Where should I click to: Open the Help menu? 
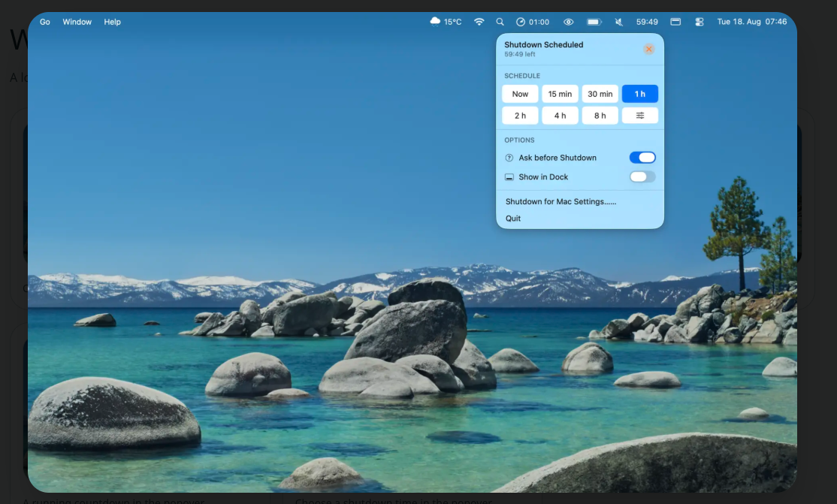coord(112,22)
